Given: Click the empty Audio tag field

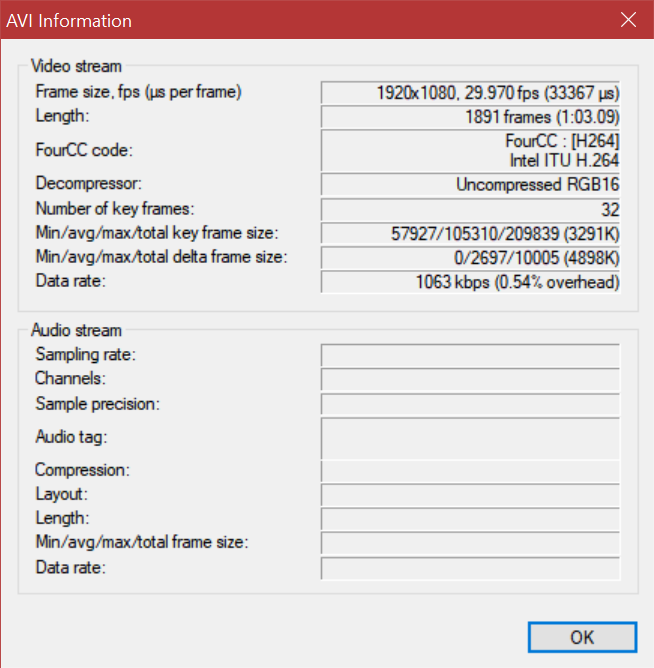Looking at the screenshot, I should coord(470,438).
